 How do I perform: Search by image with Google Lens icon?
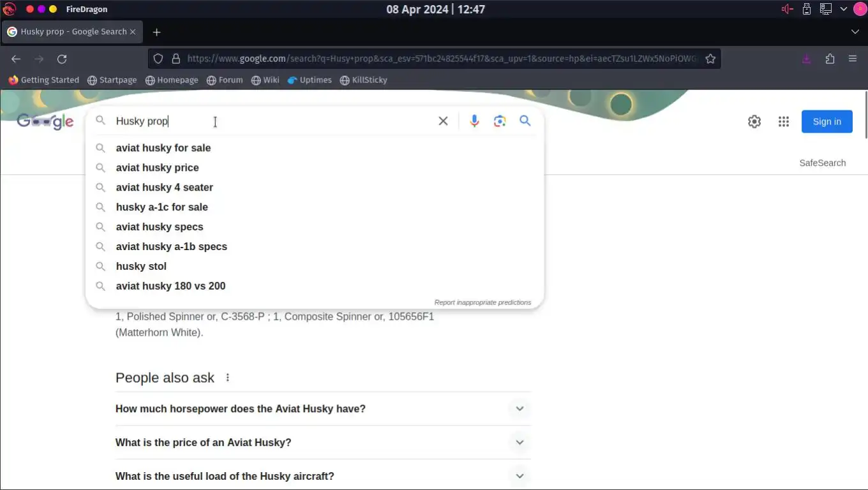[x=500, y=121]
